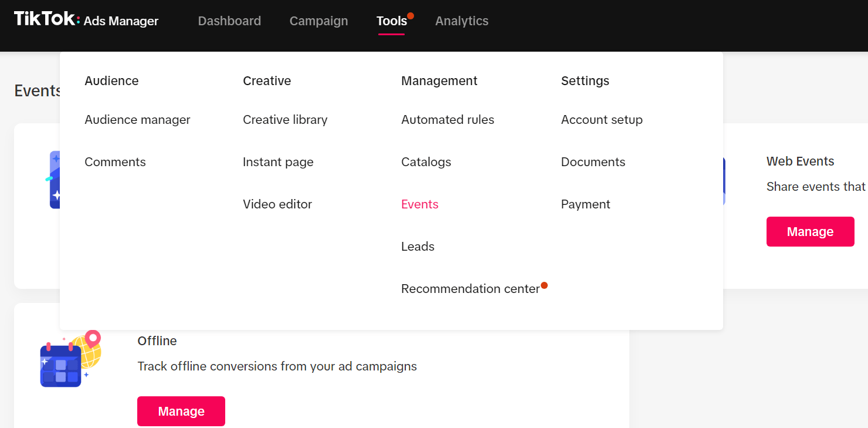The image size is (868, 428).
Task: Launch the Video editor
Action: (277, 204)
